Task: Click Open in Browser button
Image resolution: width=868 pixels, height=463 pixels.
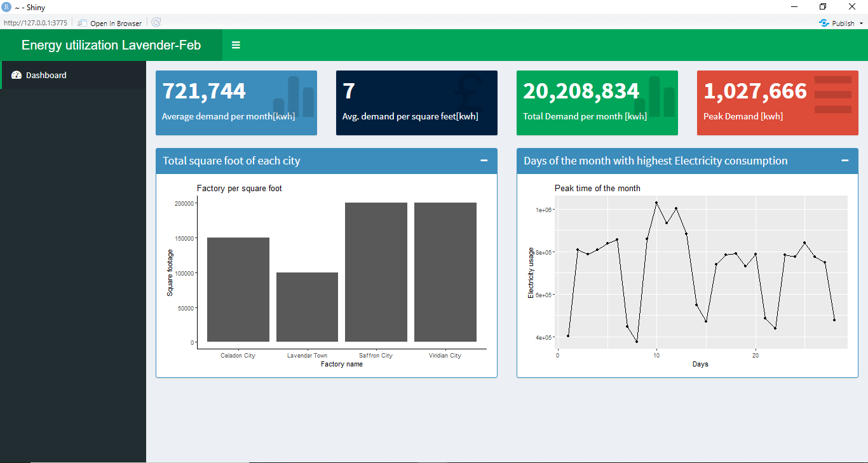Action: pyautogui.click(x=110, y=23)
